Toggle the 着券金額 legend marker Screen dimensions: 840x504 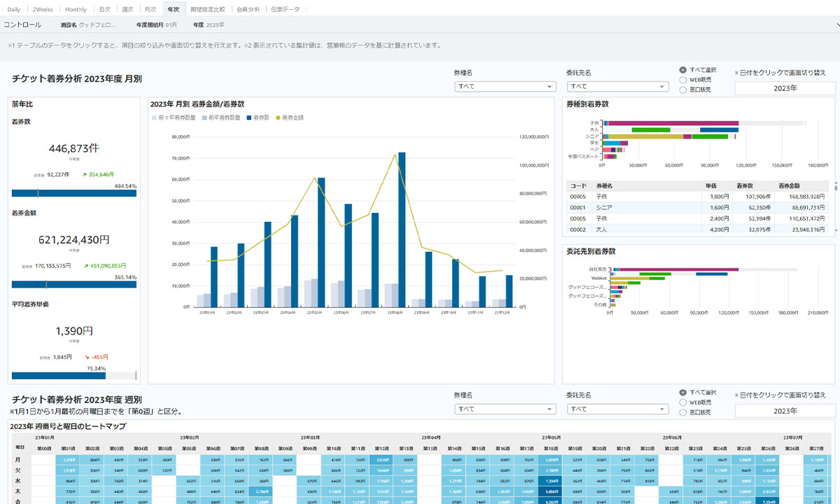pyautogui.click(x=279, y=118)
